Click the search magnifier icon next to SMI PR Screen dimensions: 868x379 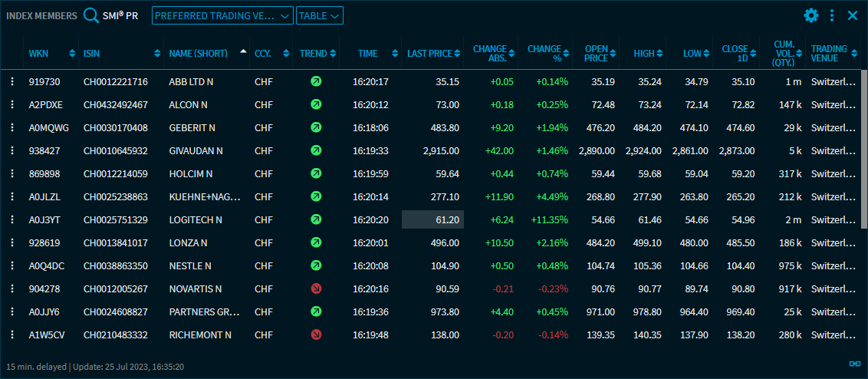point(91,15)
